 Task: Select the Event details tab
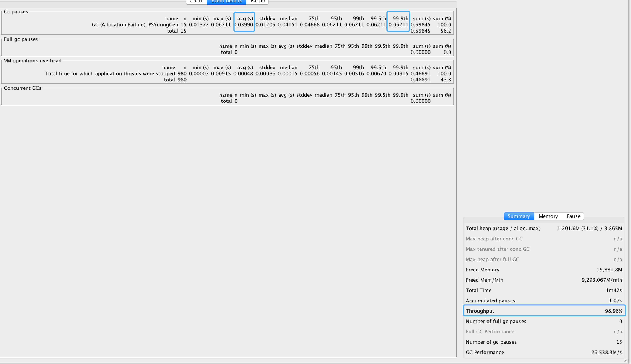coord(226,2)
